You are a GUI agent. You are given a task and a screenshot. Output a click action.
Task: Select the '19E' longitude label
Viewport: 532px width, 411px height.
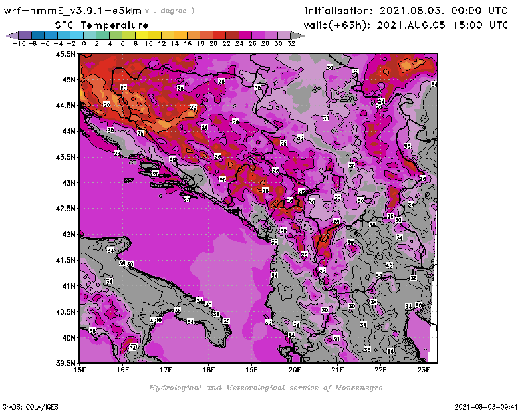pyautogui.click(x=251, y=370)
